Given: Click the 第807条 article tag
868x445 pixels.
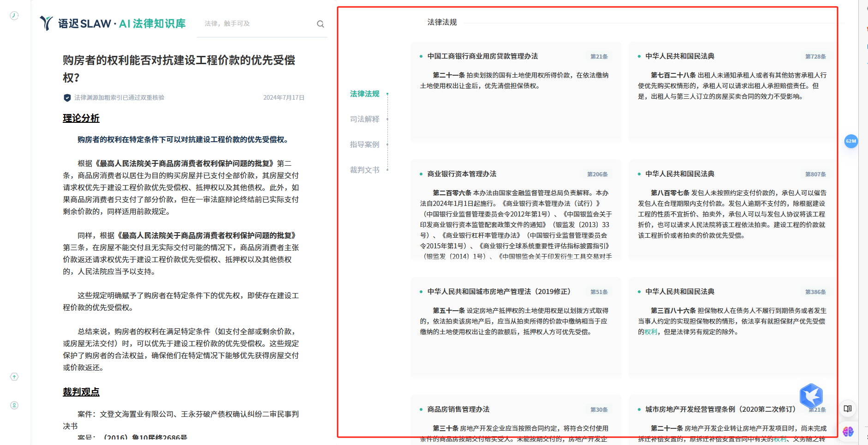Looking at the screenshot, I should 815,174.
